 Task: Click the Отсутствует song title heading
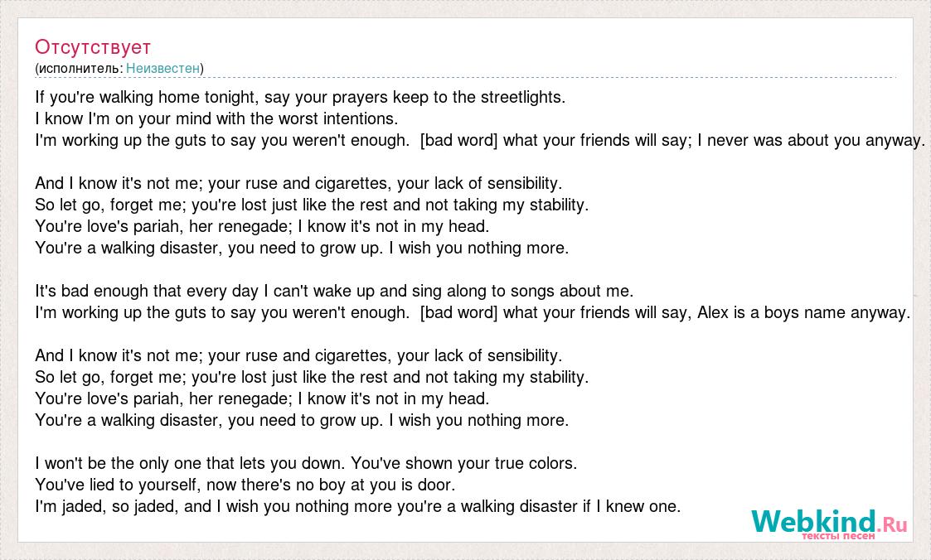[93, 47]
